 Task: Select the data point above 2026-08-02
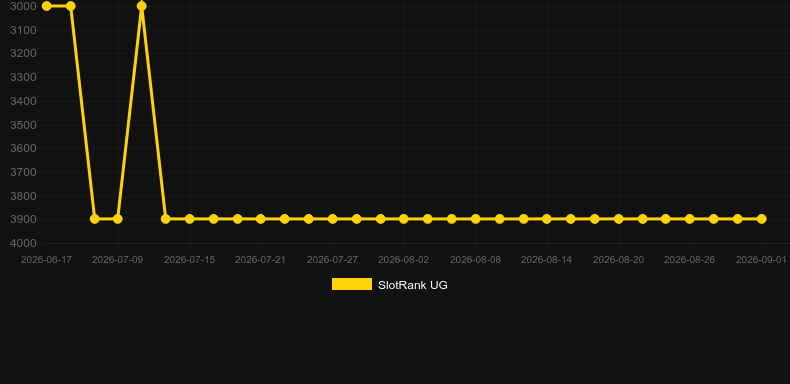tap(404, 219)
